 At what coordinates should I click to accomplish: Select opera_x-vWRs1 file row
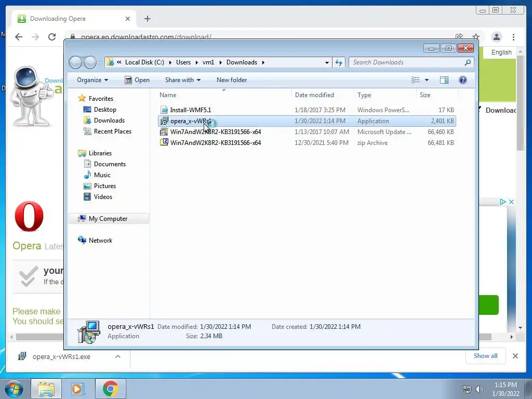(307, 121)
